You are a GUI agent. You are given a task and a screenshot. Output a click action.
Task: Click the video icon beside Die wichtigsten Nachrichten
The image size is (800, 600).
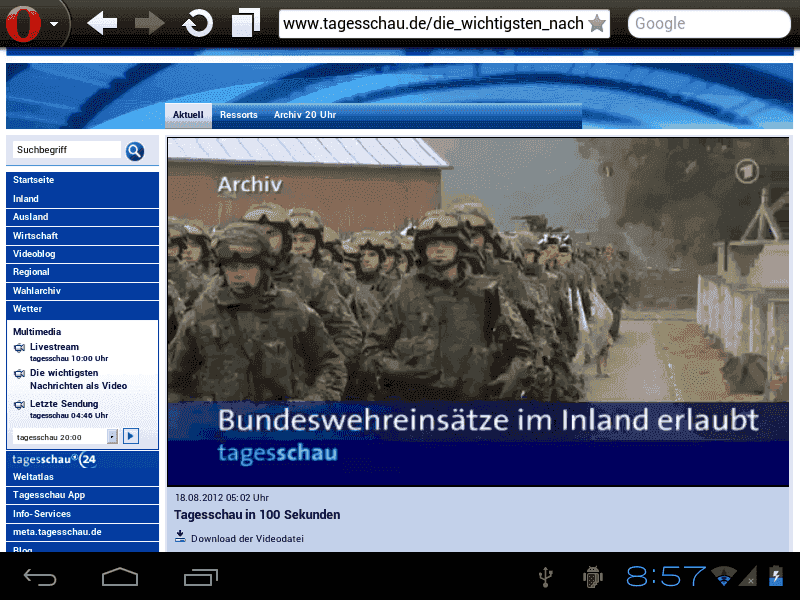pos(19,374)
